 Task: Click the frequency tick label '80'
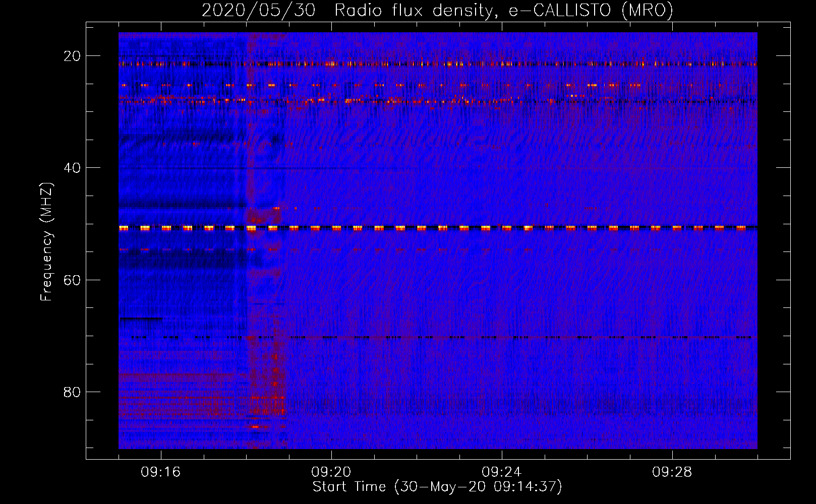[72, 392]
